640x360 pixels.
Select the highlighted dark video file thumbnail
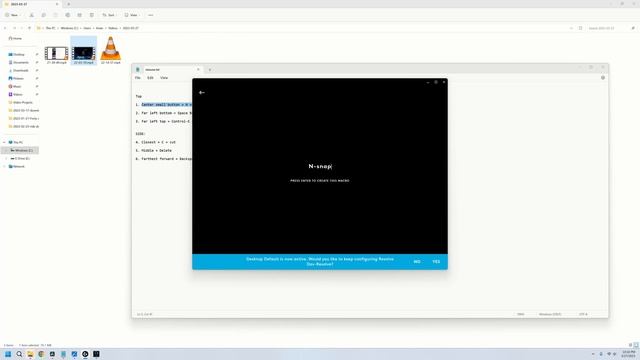(83, 53)
